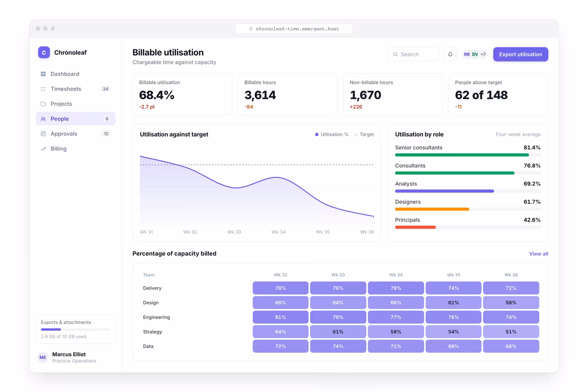Click Data Wk 35 cell 69%
Viewport: 588px width, 392px height.
click(x=453, y=346)
